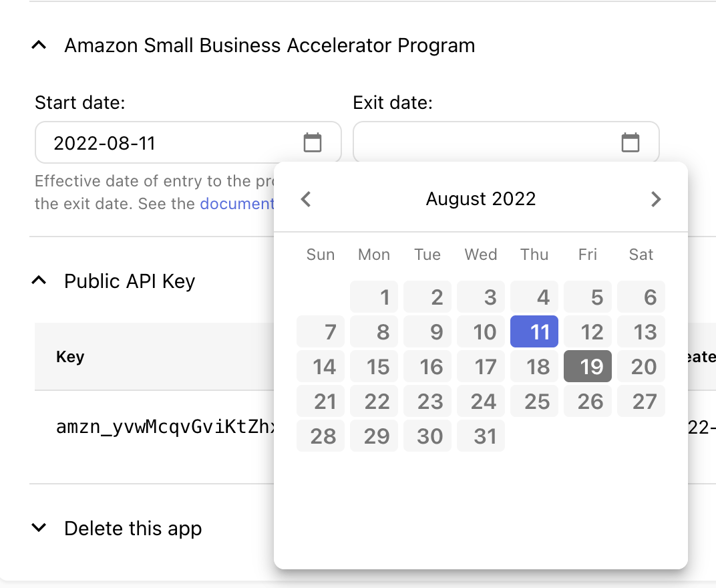The image size is (716, 588).
Task: Pick August 1 in the calendar
Action: [x=374, y=297]
